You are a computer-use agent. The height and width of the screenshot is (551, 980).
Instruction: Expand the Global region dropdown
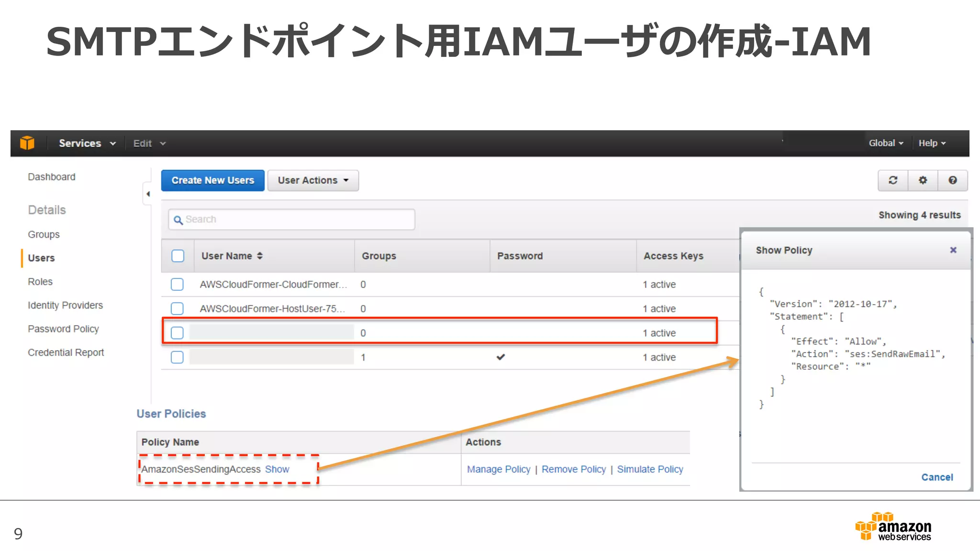[x=886, y=143]
